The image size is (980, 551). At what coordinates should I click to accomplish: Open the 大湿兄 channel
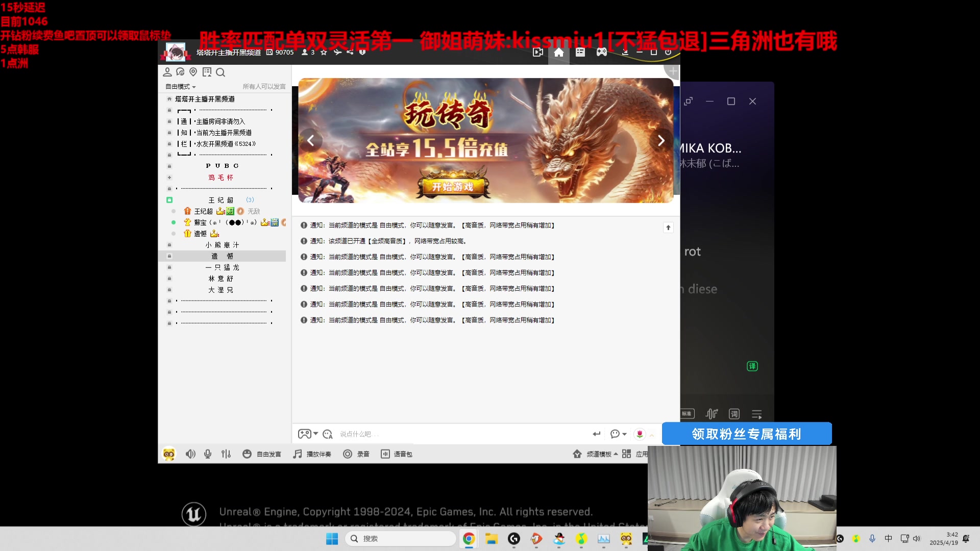tap(221, 290)
